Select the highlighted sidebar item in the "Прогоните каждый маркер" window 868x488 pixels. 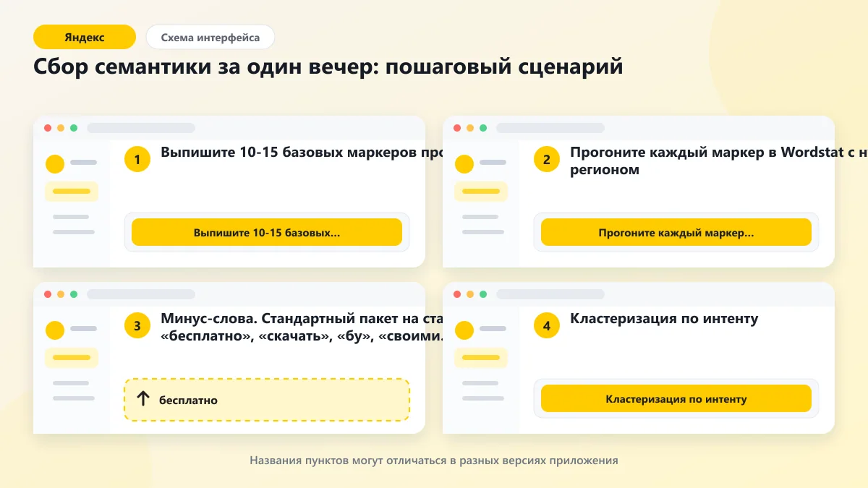(481, 192)
